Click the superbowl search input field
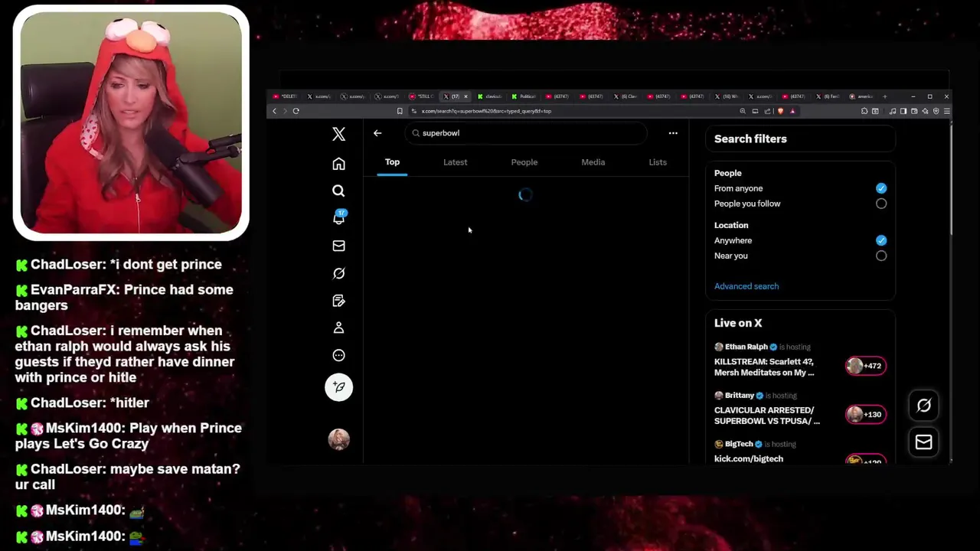The height and width of the screenshot is (551, 980). click(527, 133)
